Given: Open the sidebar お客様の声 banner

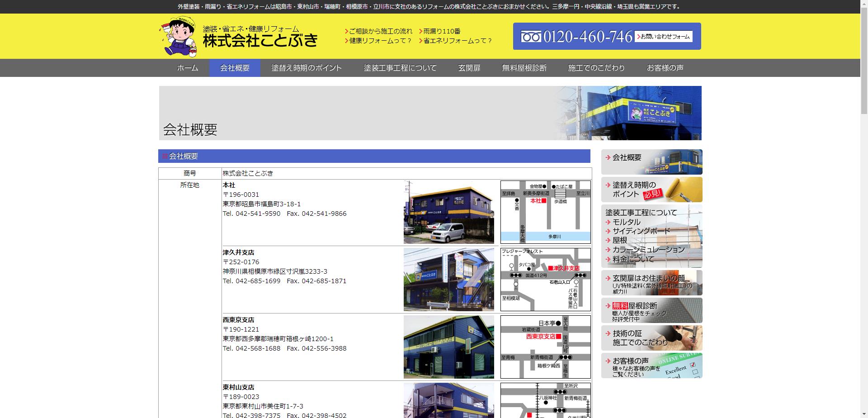Looking at the screenshot, I should 651,366.
